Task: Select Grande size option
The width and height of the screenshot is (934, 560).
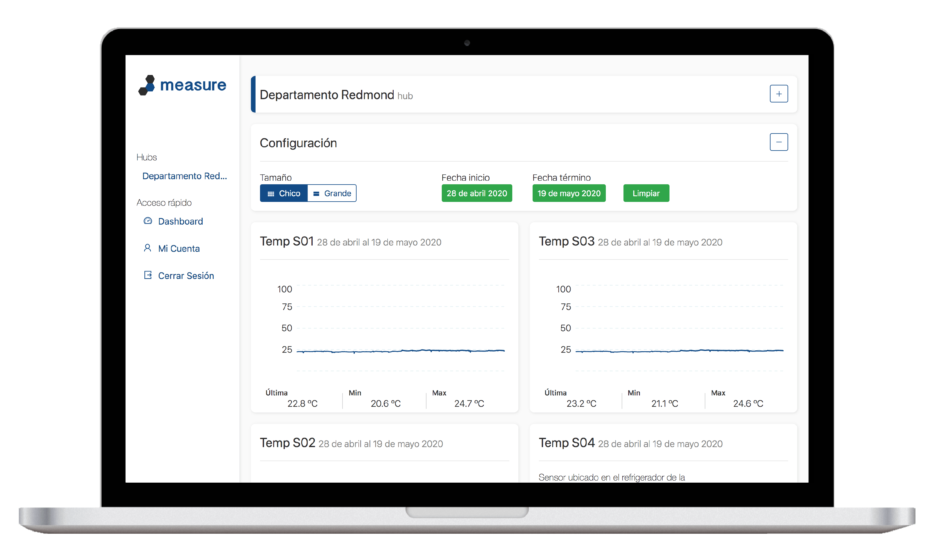Action: tap(332, 193)
